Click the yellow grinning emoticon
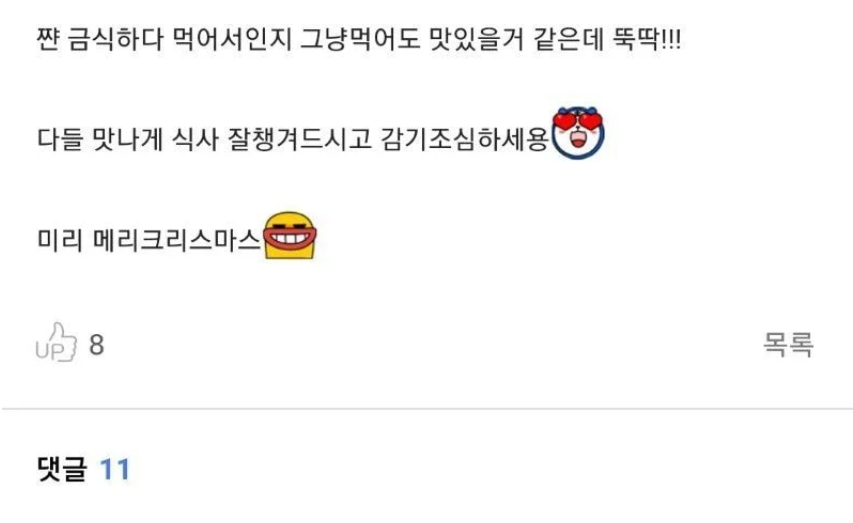The width and height of the screenshot is (853, 523). pyautogui.click(x=290, y=235)
